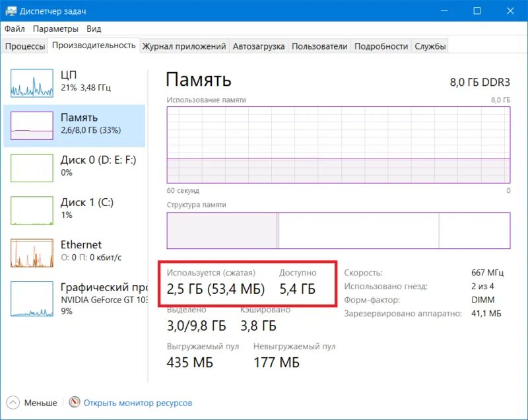Maximize the Диспетчер задач window
This screenshot has height=420, width=528.
(477, 11)
